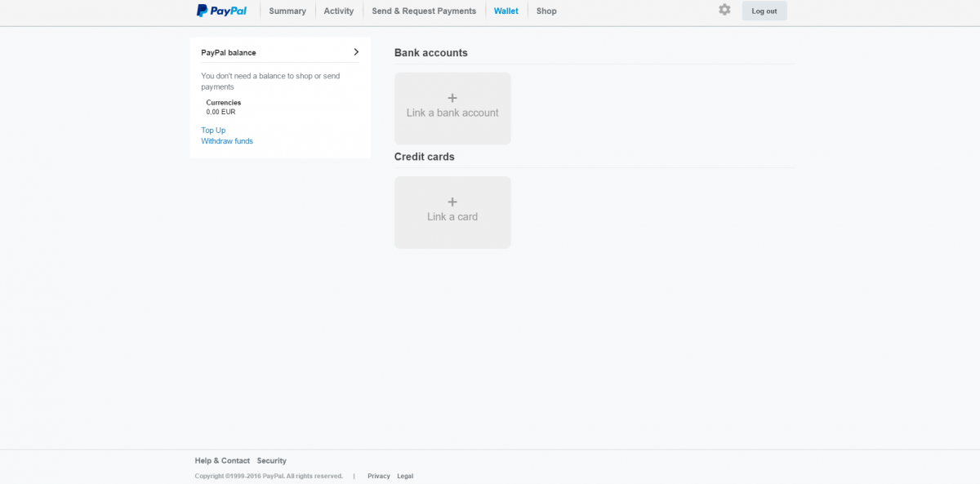Open the Activity tab
The image size is (980, 484).
(339, 11)
